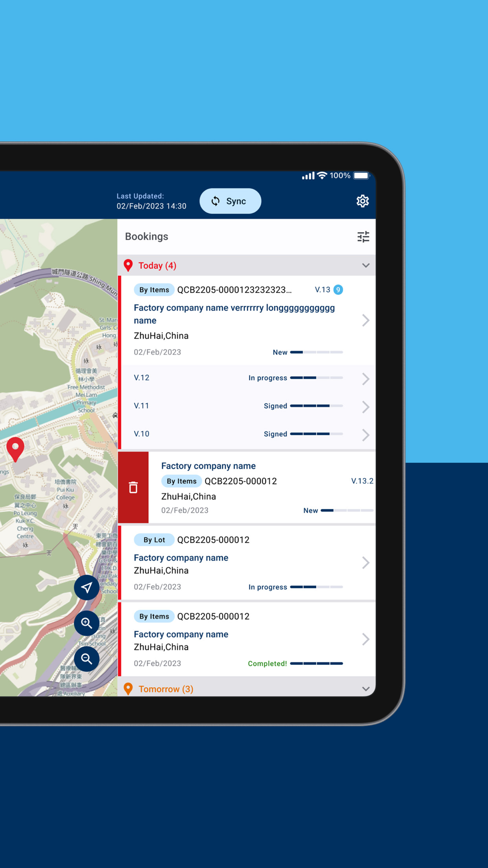The image size is (488, 868).
Task: Tap the red Today location pin icon
Action: (x=128, y=266)
